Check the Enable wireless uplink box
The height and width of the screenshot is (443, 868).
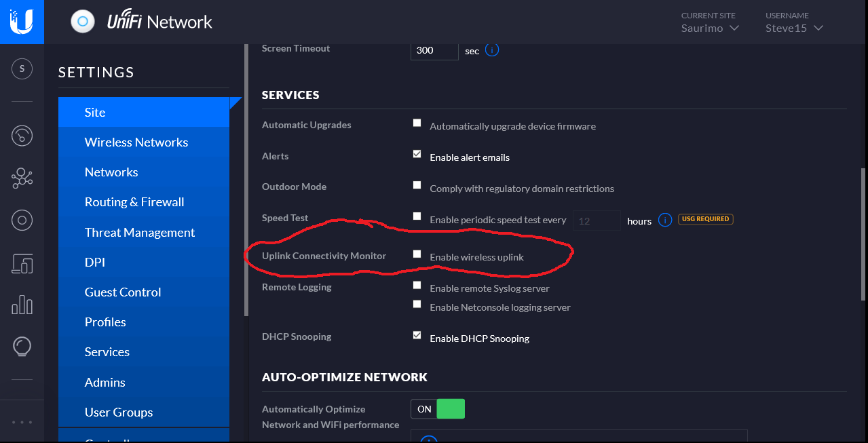pyautogui.click(x=417, y=254)
